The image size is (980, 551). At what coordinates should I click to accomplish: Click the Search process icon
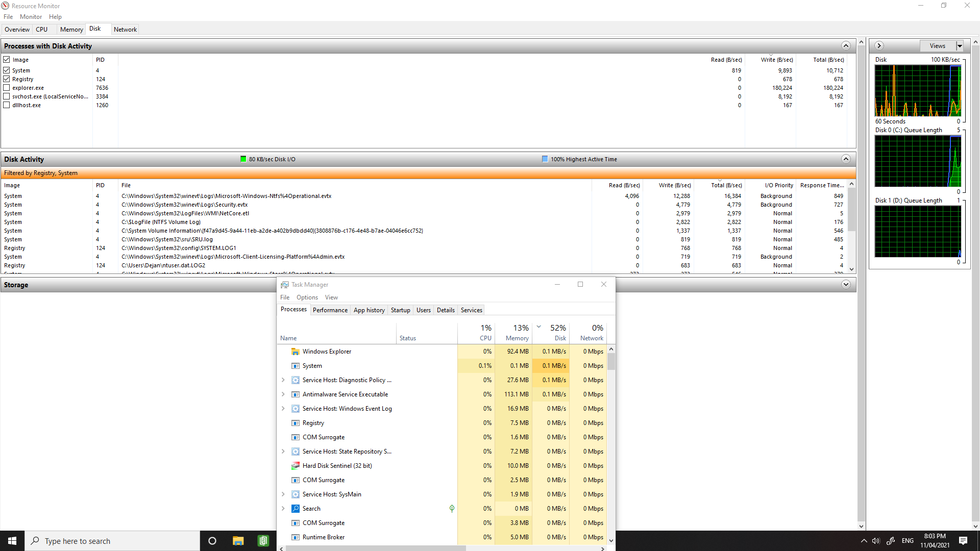(x=295, y=509)
